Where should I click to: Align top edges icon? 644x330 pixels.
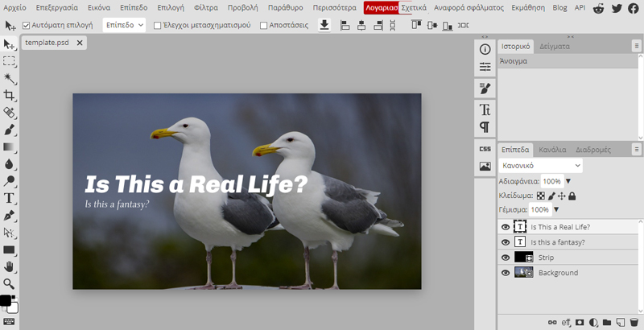point(416,25)
